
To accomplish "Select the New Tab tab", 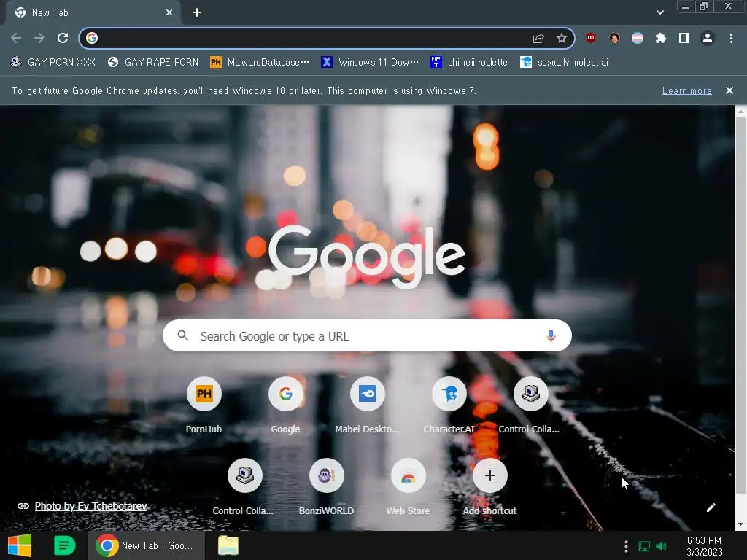I will pos(93,13).
